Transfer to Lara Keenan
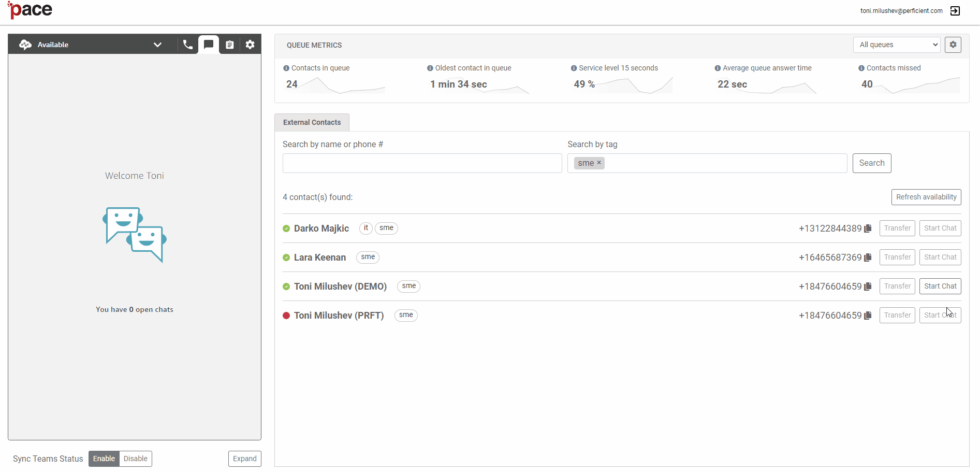This screenshot has width=980, height=472. pyautogui.click(x=897, y=257)
